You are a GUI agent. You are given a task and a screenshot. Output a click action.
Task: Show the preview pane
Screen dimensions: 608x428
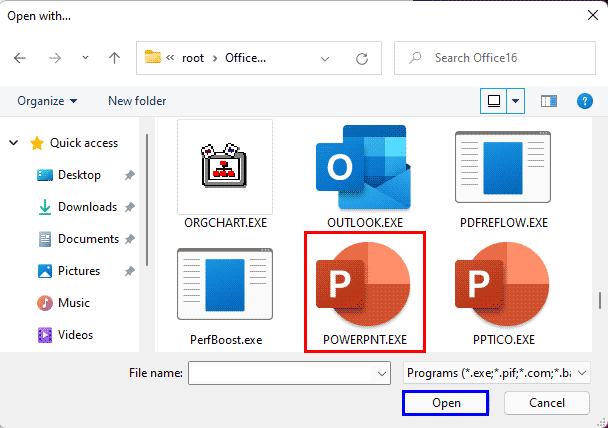pos(549,101)
